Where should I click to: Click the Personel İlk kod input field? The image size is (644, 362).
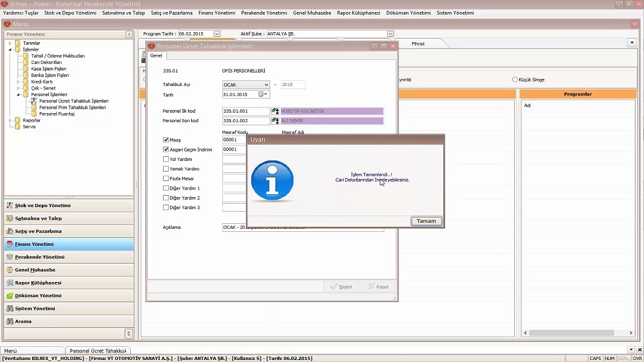click(246, 111)
